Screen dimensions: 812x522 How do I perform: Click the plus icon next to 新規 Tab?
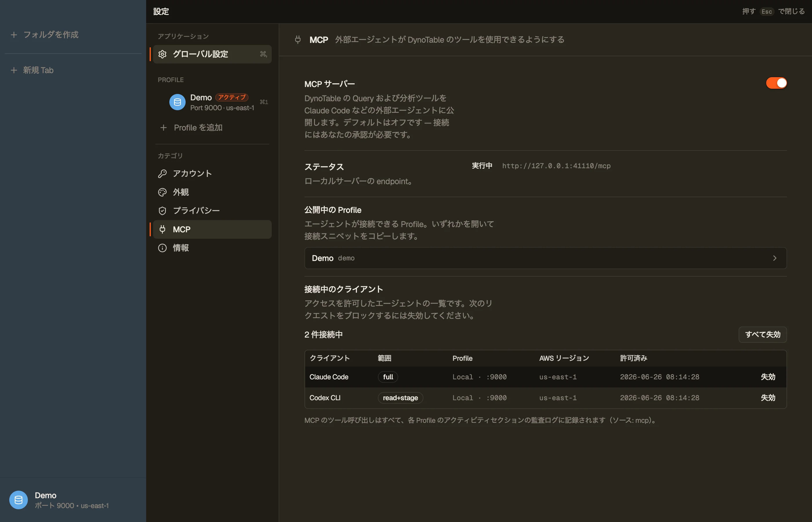click(14, 70)
